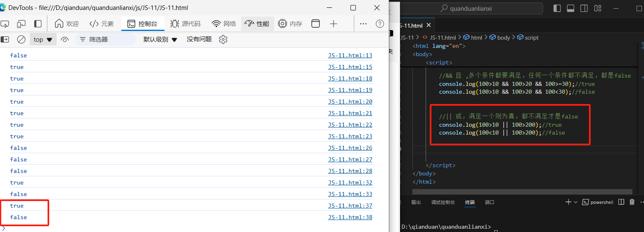Open DevTools customize menu (three dots)
Viewport: 644px width, 232px height.
point(363,24)
